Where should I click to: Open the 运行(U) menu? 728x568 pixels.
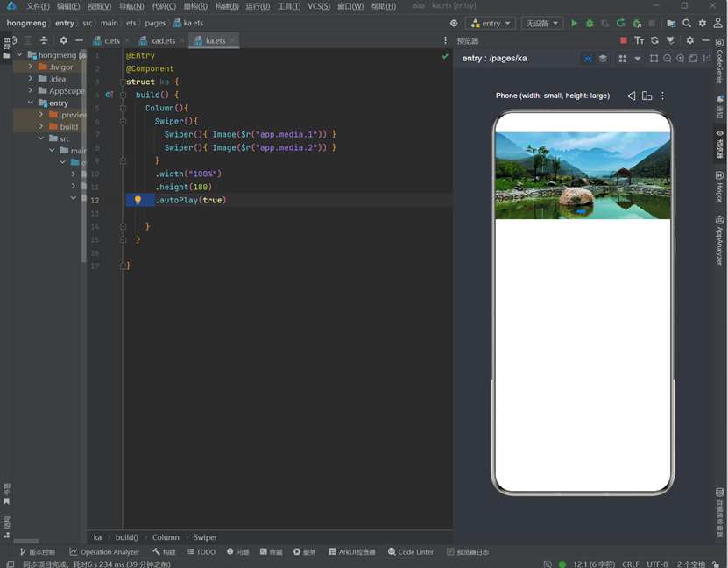tap(258, 6)
